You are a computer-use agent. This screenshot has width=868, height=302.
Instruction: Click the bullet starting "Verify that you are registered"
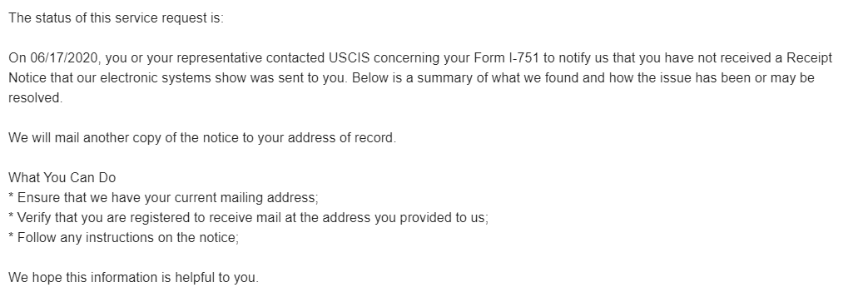click(x=249, y=217)
